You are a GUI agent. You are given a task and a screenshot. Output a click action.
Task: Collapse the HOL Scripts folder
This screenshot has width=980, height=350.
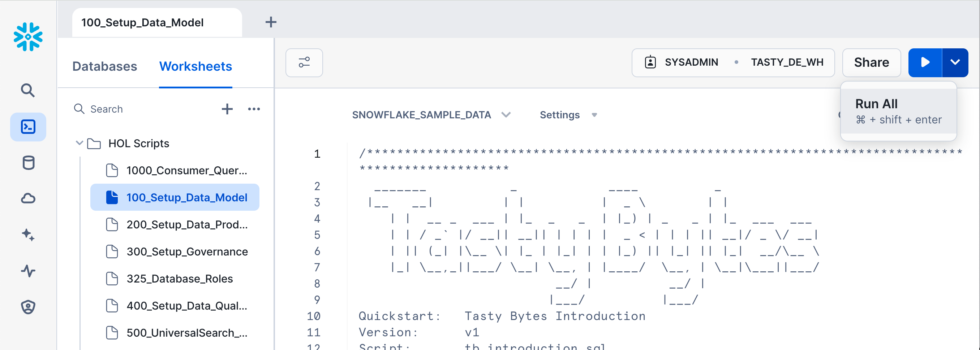(x=79, y=143)
